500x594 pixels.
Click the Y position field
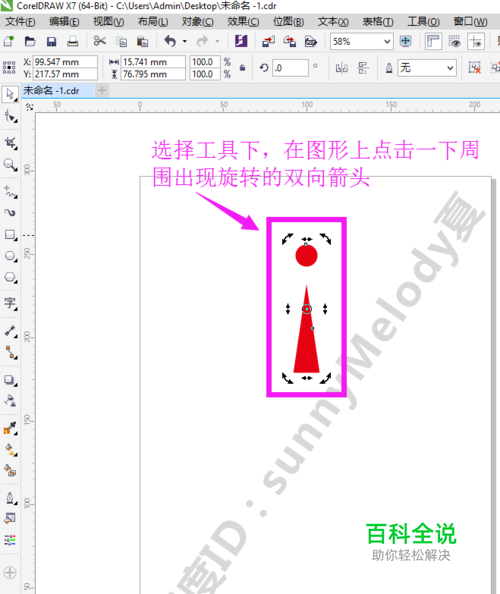65,74
